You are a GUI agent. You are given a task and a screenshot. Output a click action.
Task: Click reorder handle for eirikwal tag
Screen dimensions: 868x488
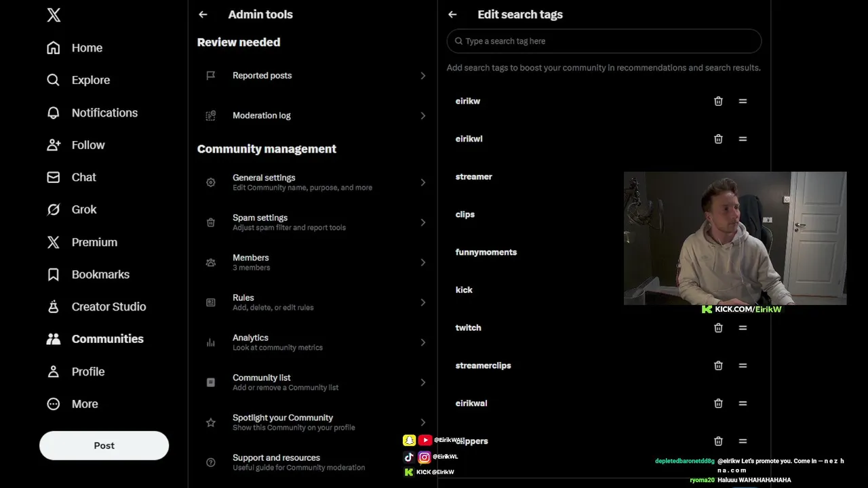coord(743,403)
